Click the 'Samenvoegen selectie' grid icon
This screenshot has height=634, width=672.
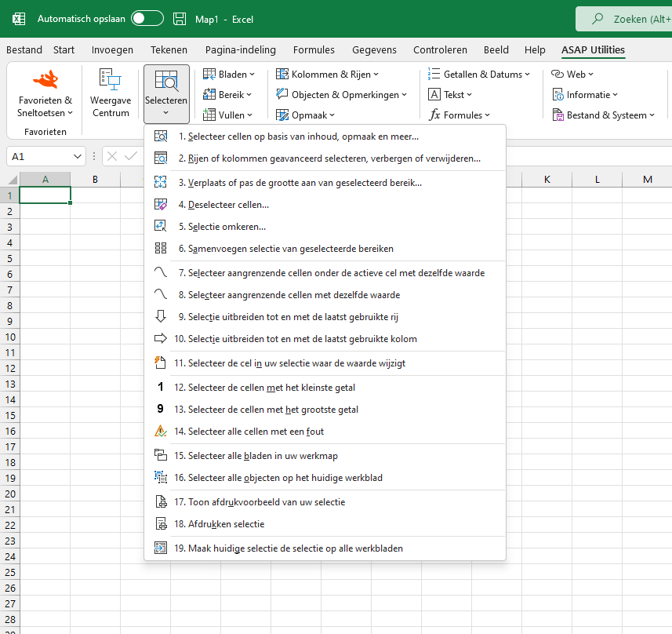(161, 248)
